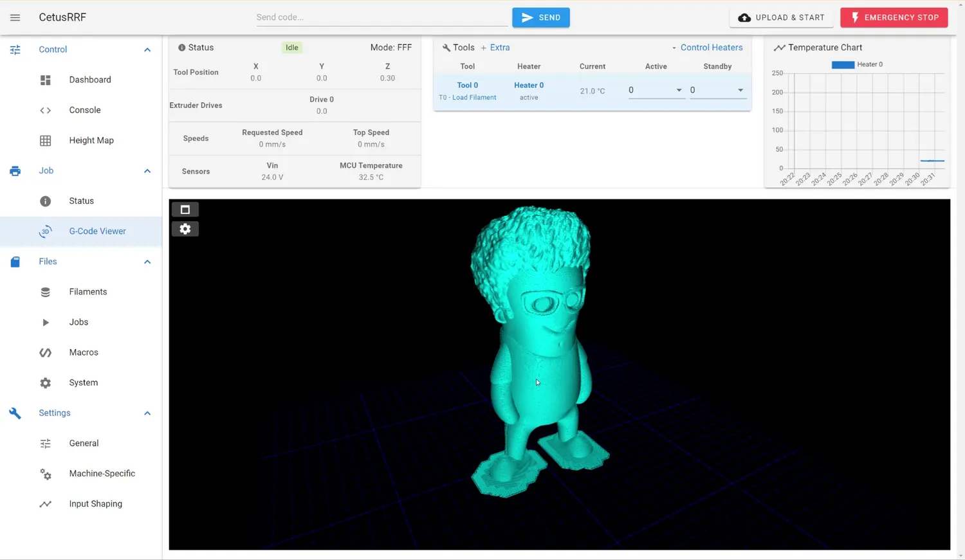
Task: Click the temperature chart plot area
Action: click(868, 121)
